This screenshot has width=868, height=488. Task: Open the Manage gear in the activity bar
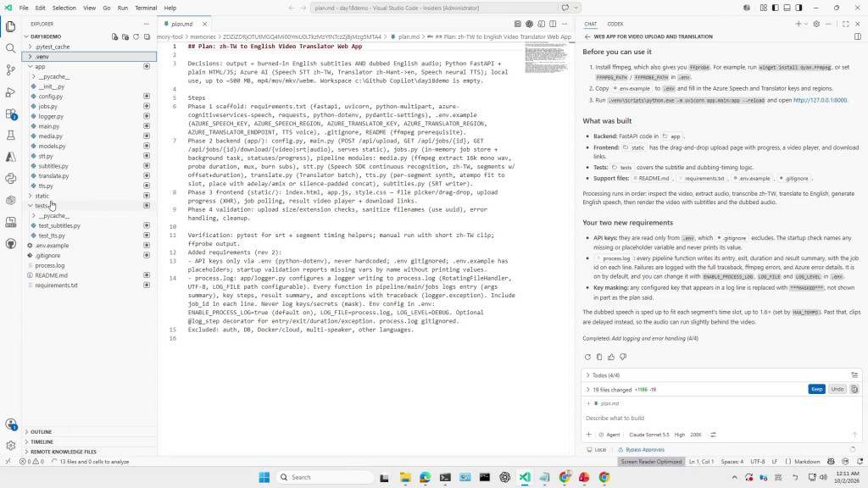coord(10,446)
